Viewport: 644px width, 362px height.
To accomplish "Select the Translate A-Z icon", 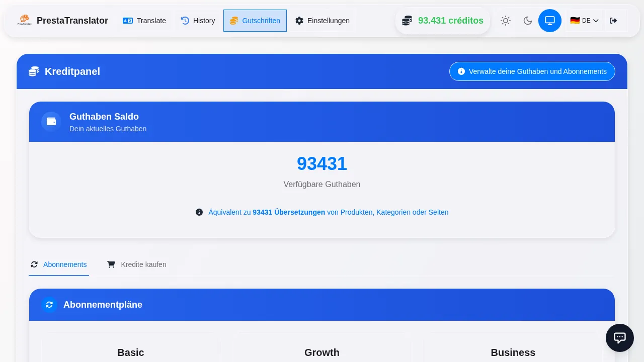I will click(x=128, y=21).
